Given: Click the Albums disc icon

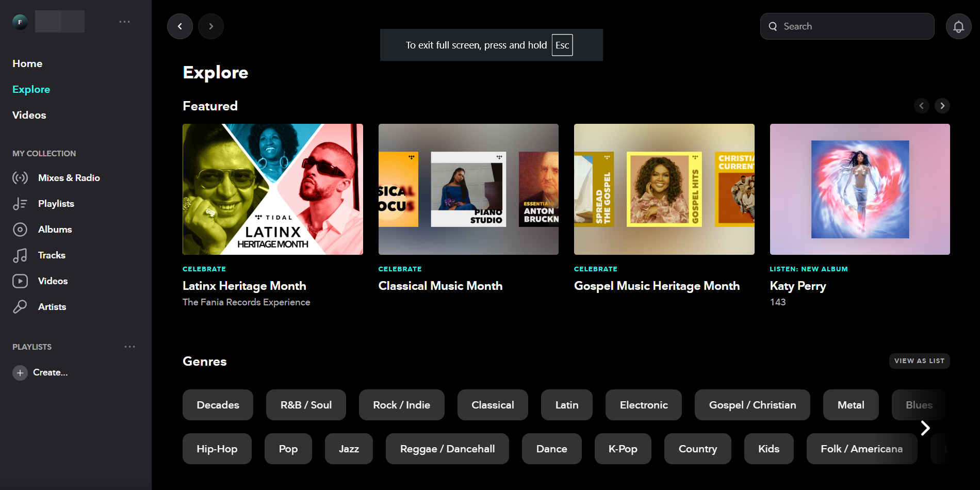Looking at the screenshot, I should pyautogui.click(x=20, y=230).
